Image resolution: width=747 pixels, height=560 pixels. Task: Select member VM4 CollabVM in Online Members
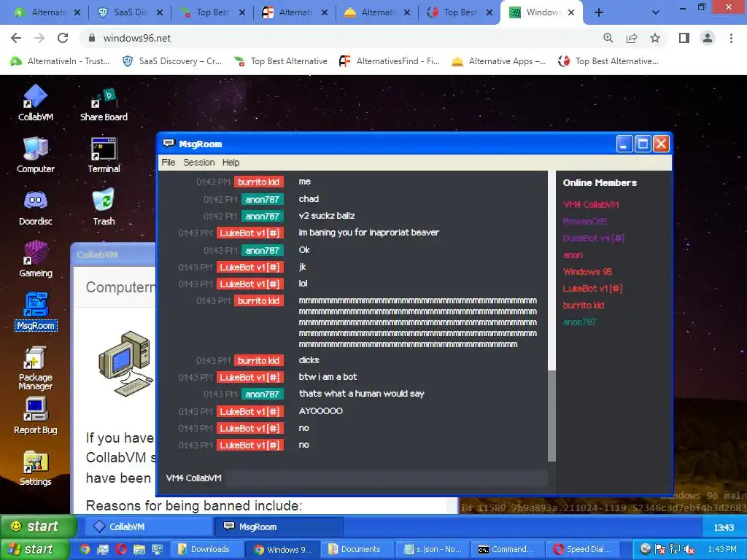click(x=591, y=205)
